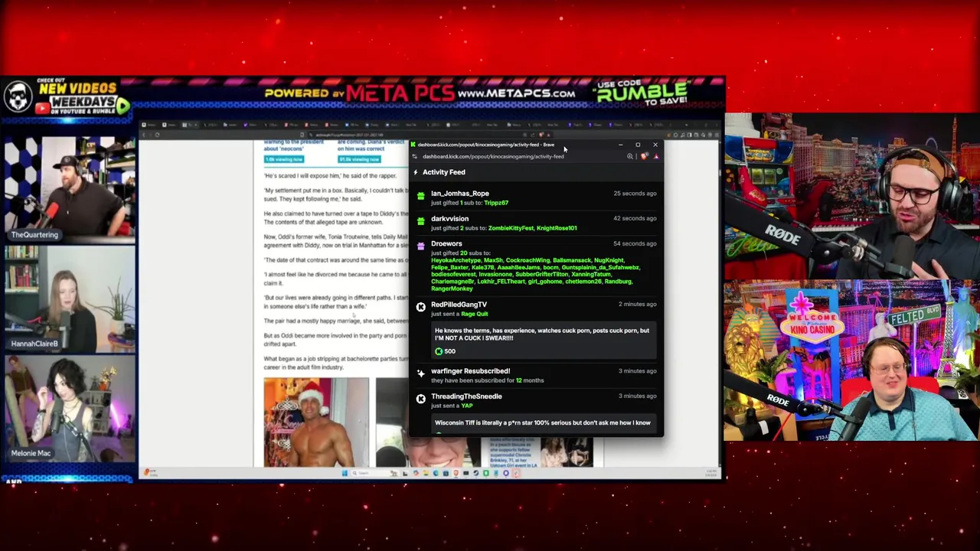
Task: Open the Brave Shields lion icon
Action: (x=644, y=156)
